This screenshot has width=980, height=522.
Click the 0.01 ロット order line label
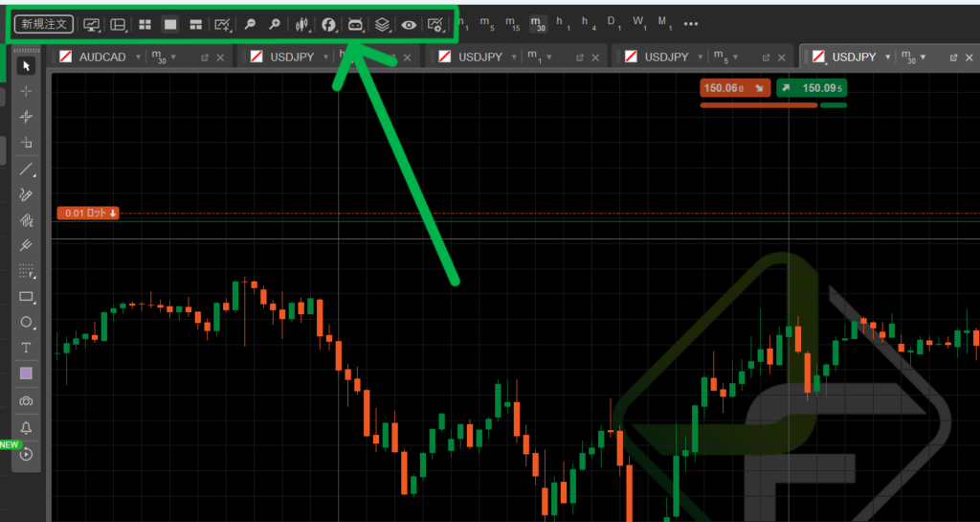(87, 213)
